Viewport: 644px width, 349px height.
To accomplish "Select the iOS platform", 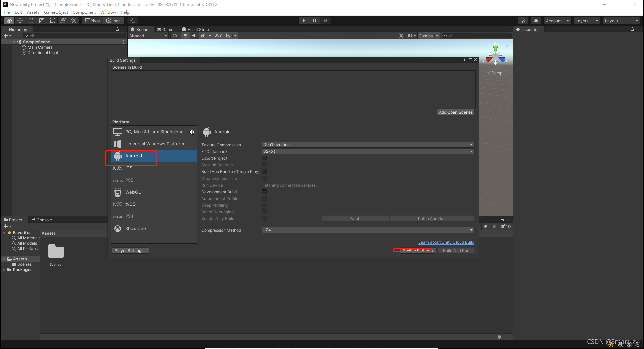I will point(154,168).
